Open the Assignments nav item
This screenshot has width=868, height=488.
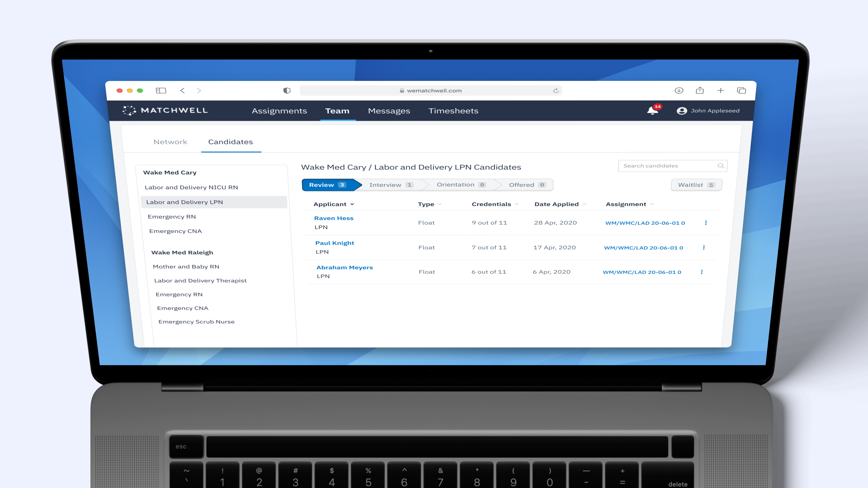(279, 111)
